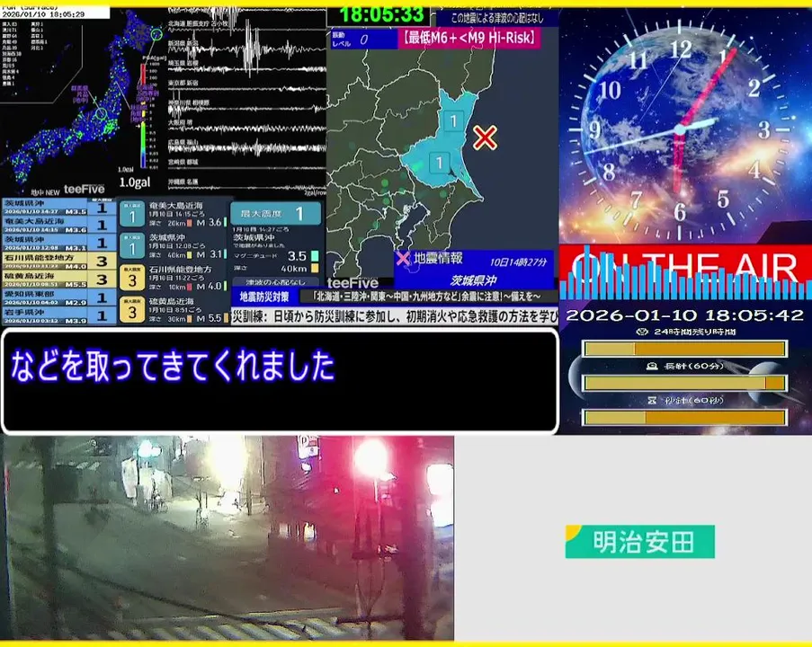Click the analog Earth clock face
The height and width of the screenshot is (647, 812).
click(680, 129)
